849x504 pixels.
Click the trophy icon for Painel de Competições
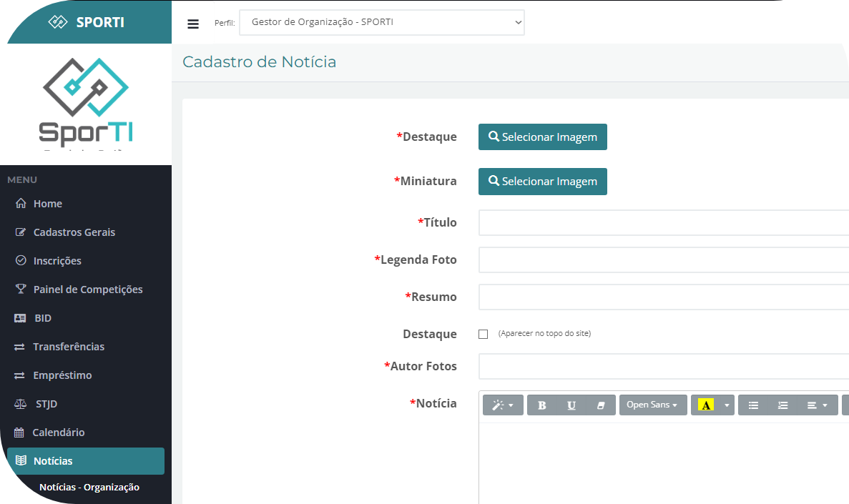pyautogui.click(x=21, y=290)
